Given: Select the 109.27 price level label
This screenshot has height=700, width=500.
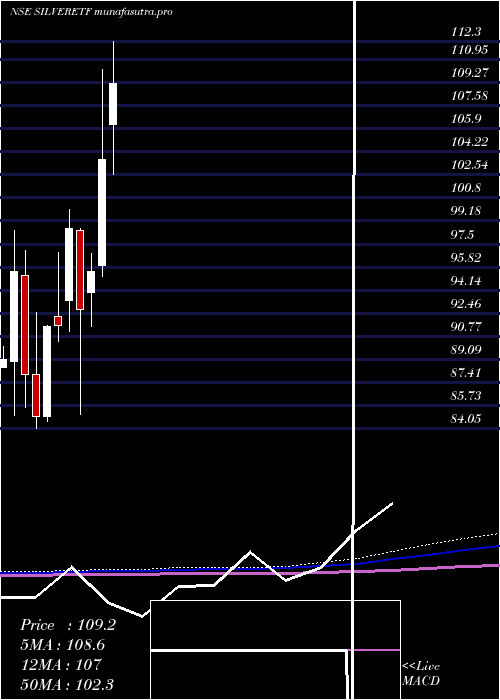Looking at the screenshot, I should click(x=470, y=73).
